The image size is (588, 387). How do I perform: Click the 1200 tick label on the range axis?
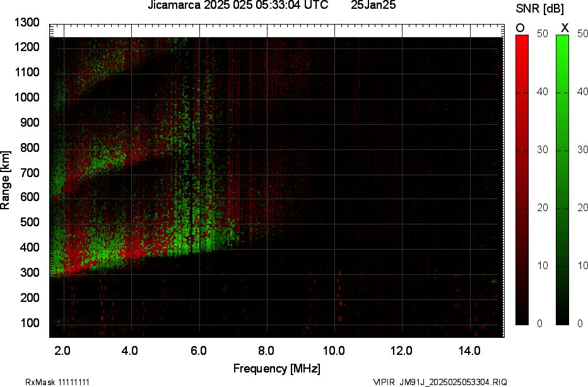(27, 47)
